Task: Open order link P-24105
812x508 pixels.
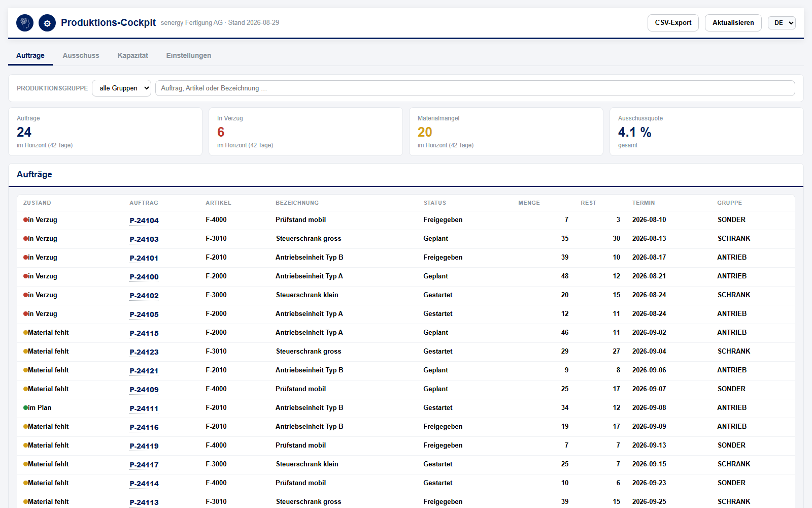Action: [144, 314]
